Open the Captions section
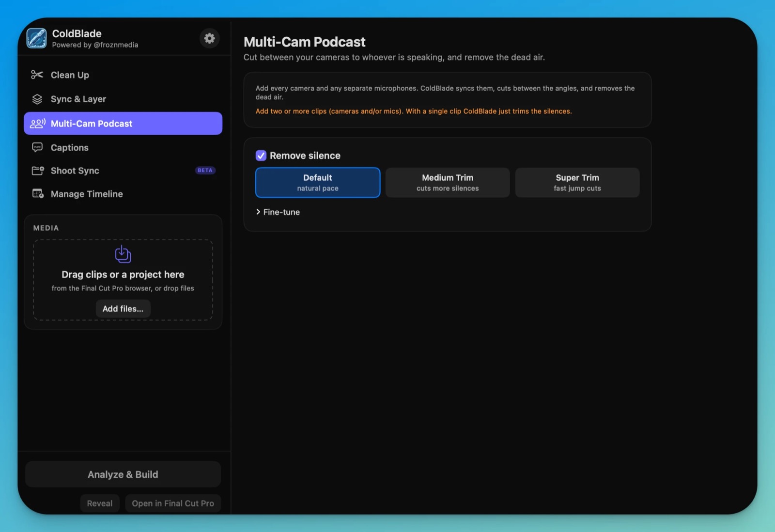Viewport: 775px width, 532px height. (123, 147)
